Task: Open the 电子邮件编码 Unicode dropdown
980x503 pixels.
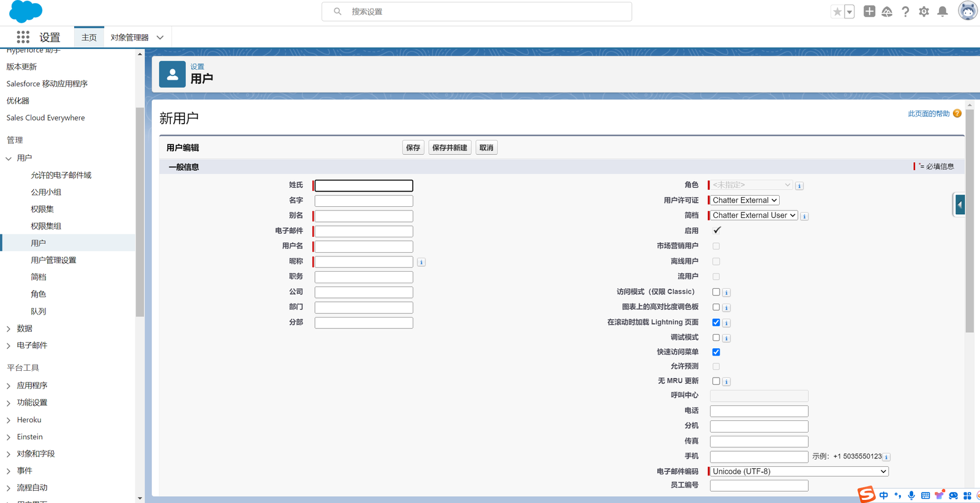Action: point(799,471)
